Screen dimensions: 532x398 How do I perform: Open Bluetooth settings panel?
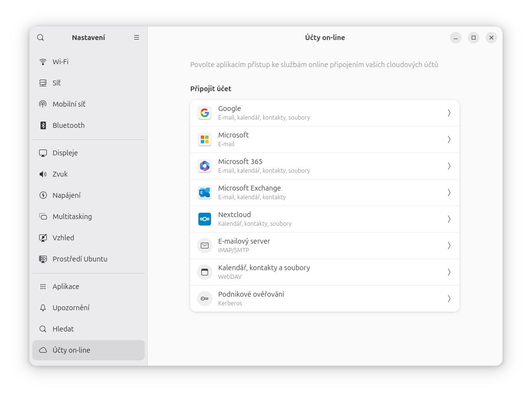coord(88,125)
